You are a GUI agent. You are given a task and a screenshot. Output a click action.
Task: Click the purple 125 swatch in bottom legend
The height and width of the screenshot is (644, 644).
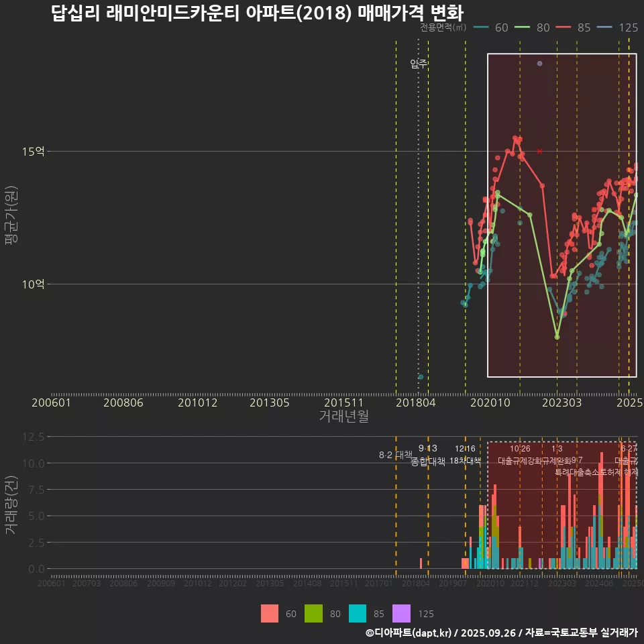coord(401,613)
